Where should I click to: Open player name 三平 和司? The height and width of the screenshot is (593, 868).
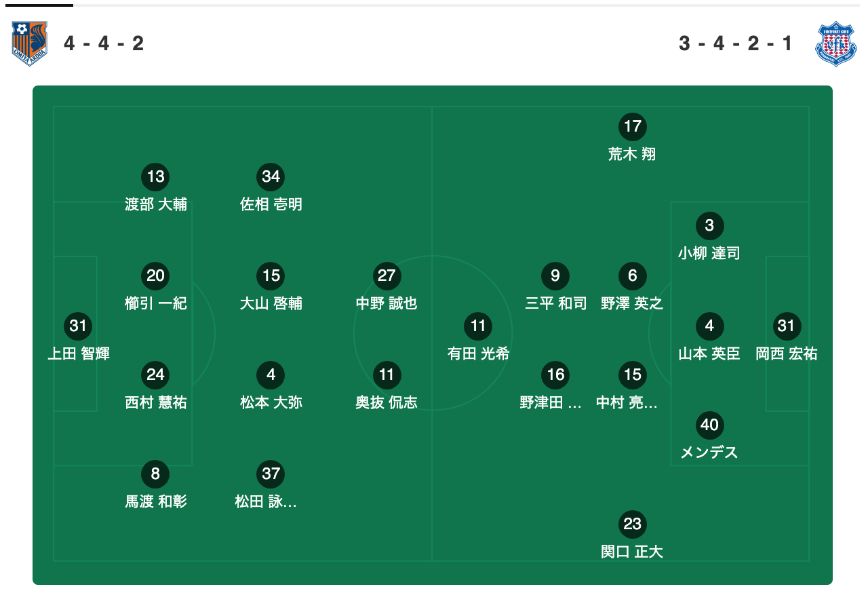556,303
